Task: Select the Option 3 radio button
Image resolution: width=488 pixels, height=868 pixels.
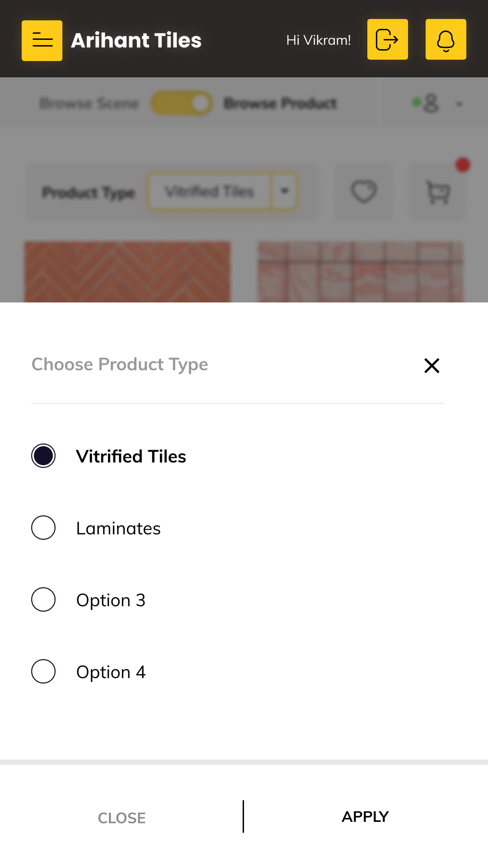Action: [43, 600]
